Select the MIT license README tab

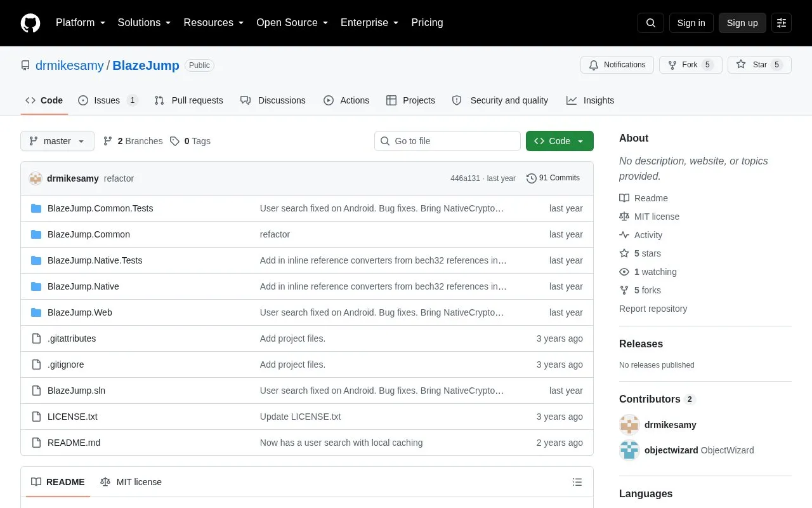click(131, 482)
